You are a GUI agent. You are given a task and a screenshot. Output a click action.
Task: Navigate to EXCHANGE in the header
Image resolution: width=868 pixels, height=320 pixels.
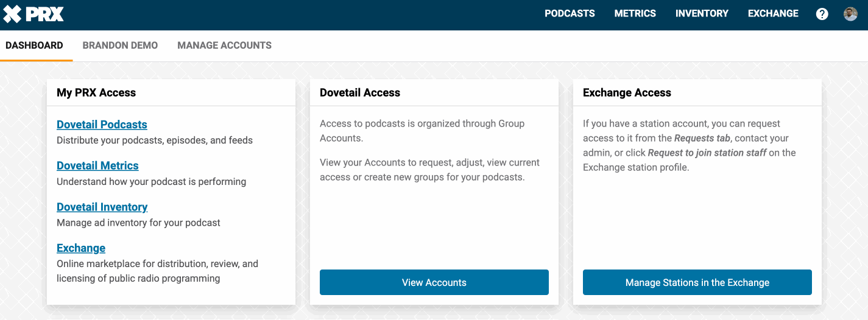coord(773,13)
